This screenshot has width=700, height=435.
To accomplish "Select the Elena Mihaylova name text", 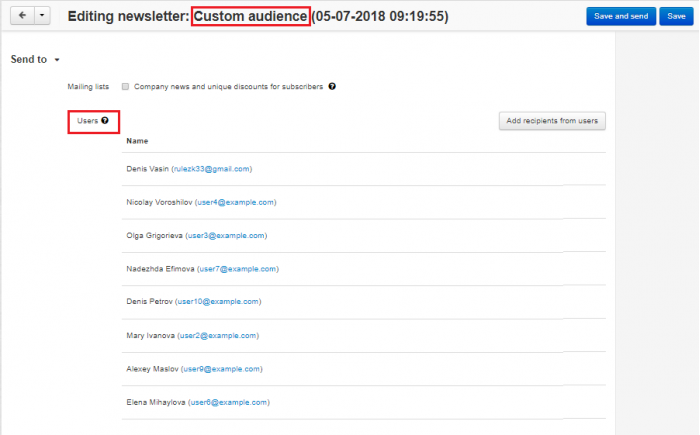I will coord(156,402).
